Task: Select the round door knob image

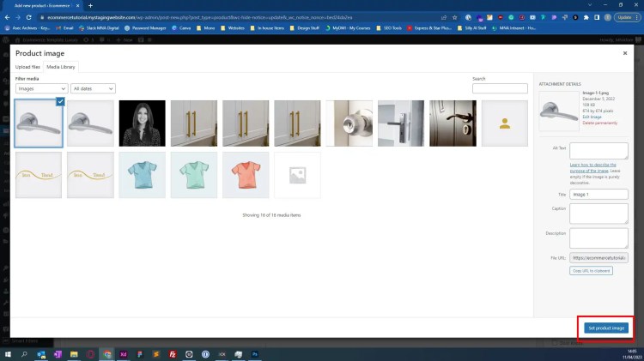Action: [x=349, y=123]
